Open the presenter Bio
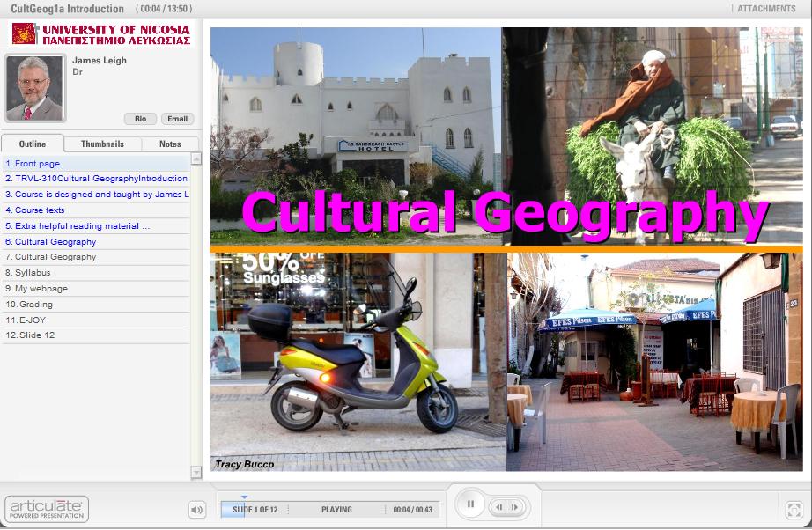Image resolution: width=812 pixels, height=530 pixels. click(140, 119)
